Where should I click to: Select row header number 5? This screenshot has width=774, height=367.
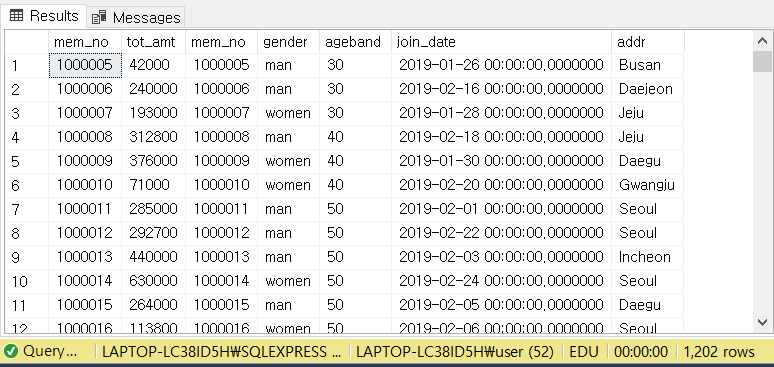tap(27, 162)
